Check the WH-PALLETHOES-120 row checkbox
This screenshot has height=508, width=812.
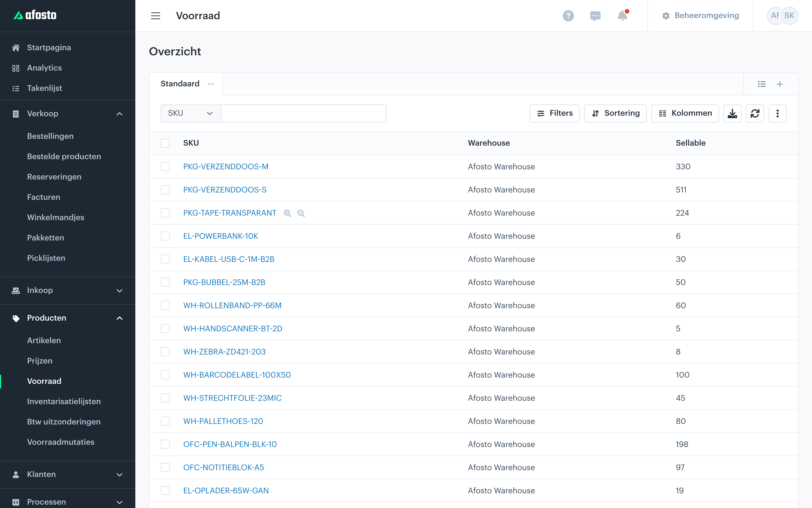165,421
